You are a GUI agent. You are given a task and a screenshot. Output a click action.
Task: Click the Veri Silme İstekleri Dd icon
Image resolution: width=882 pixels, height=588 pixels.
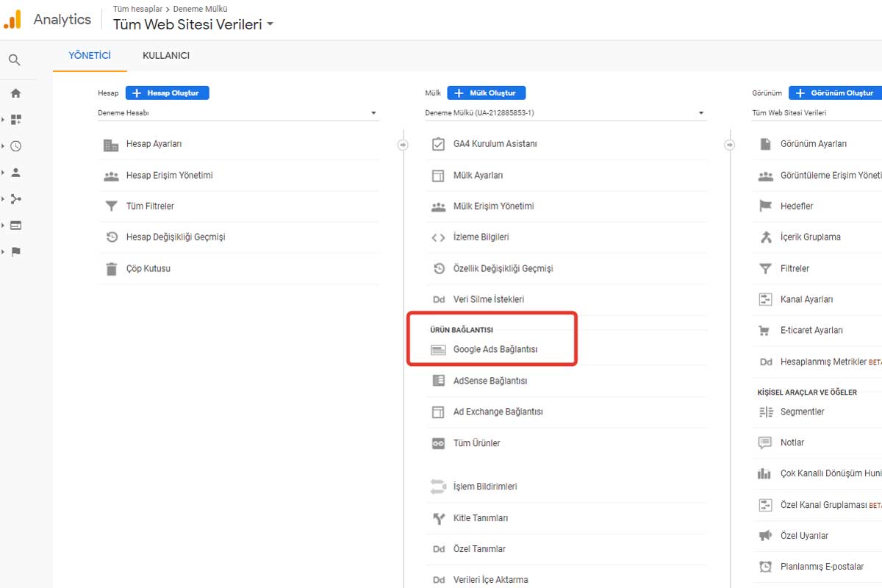coord(438,300)
